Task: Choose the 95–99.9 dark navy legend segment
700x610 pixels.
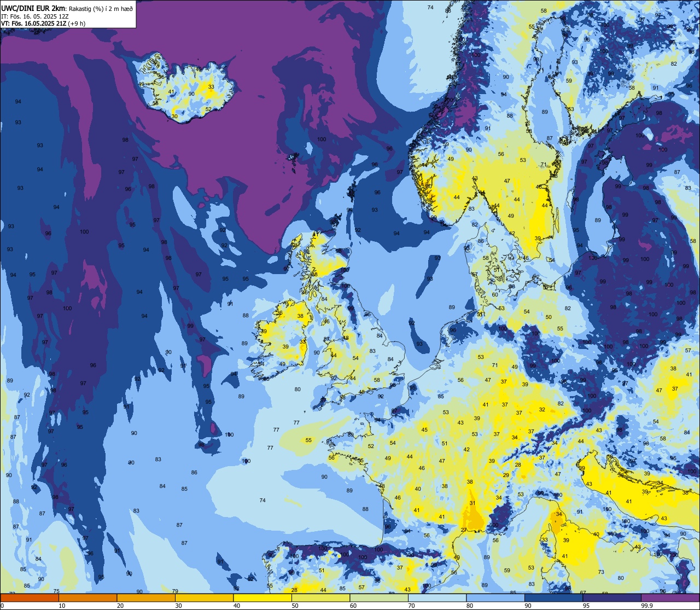Action: pos(612,597)
